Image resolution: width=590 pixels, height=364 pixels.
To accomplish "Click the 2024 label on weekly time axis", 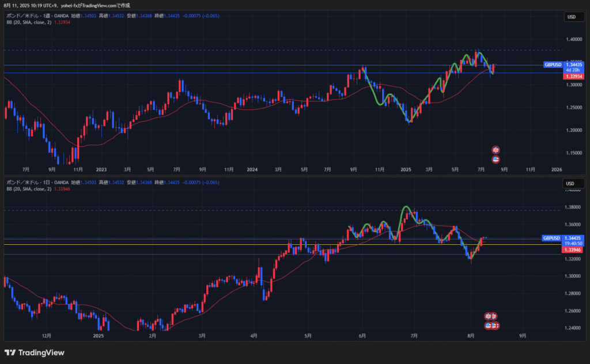I will tap(252, 169).
